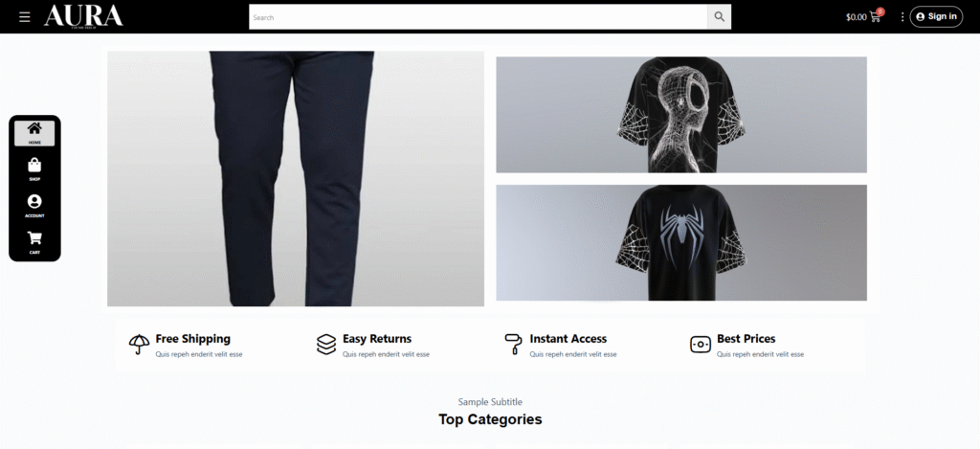Viewport: 980px width, 449px height.
Task: Open Shop from the side navigation
Action: pyautogui.click(x=34, y=169)
